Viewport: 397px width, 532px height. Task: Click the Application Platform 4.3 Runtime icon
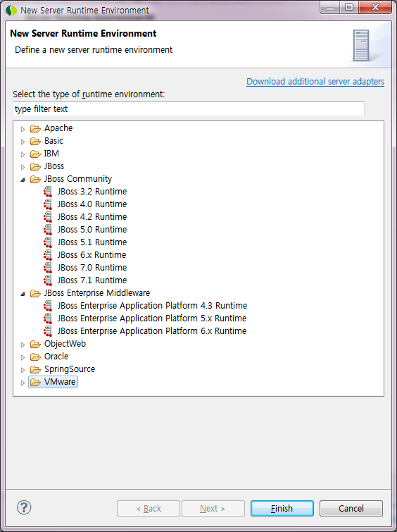(48, 306)
